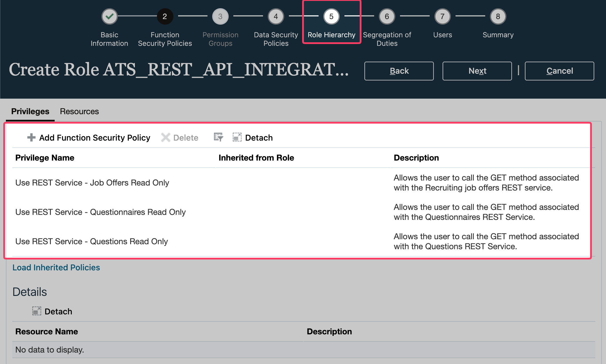This screenshot has height=364, width=606.
Task: Click the Next button
Action: pos(477,71)
